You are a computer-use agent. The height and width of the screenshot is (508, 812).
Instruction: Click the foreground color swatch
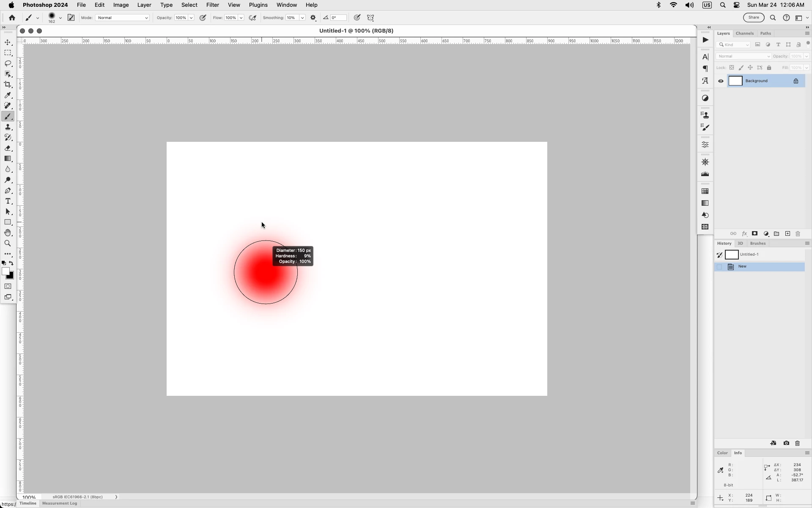tap(5, 271)
